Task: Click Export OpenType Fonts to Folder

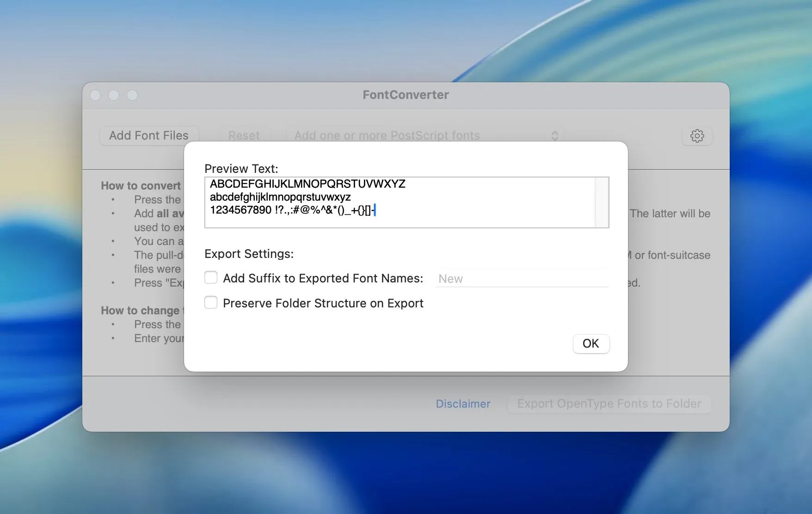Action: tap(609, 404)
